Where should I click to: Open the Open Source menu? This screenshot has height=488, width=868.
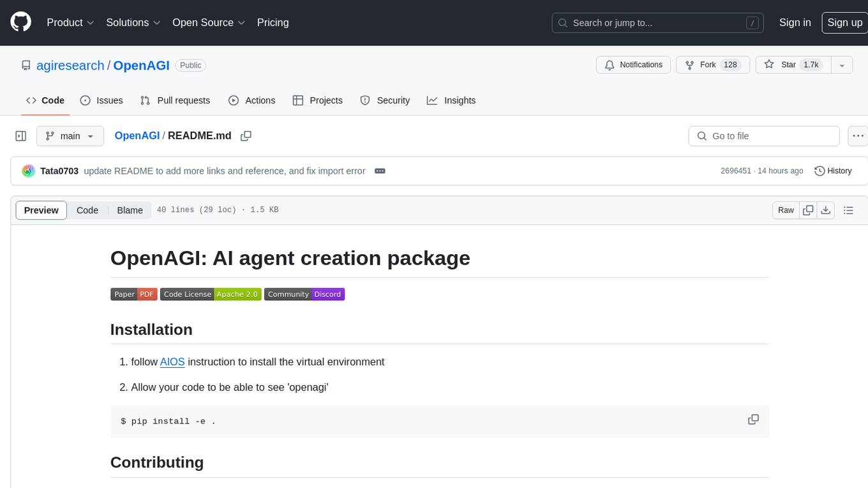click(x=209, y=22)
